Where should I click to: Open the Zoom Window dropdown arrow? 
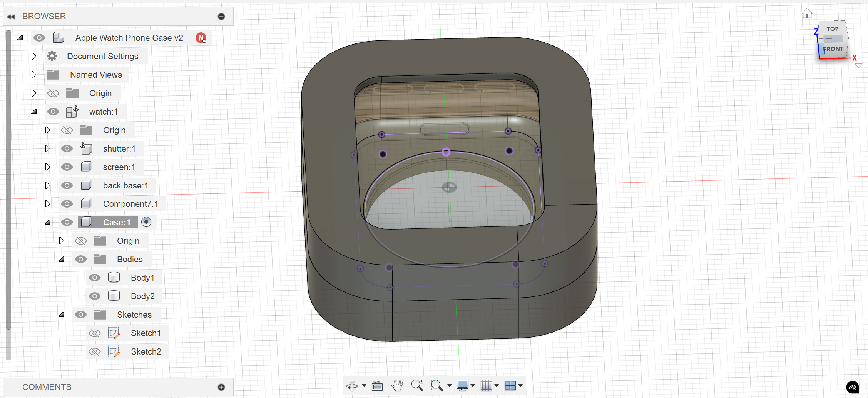pyautogui.click(x=449, y=385)
